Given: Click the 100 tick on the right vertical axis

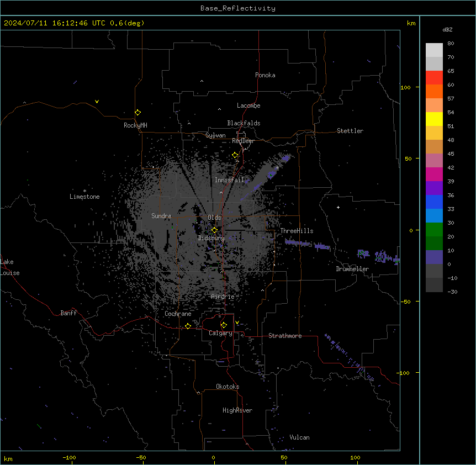Looking at the screenshot, I should (405, 87).
